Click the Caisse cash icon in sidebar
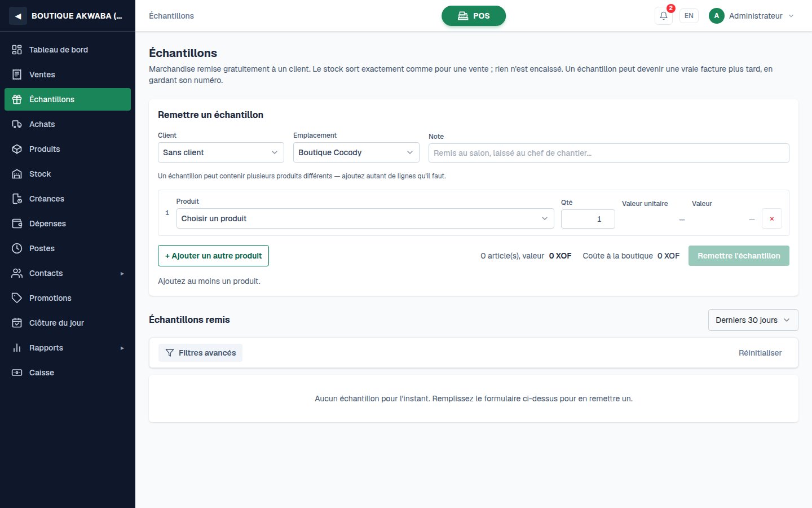812x508 pixels. coord(17,373)
